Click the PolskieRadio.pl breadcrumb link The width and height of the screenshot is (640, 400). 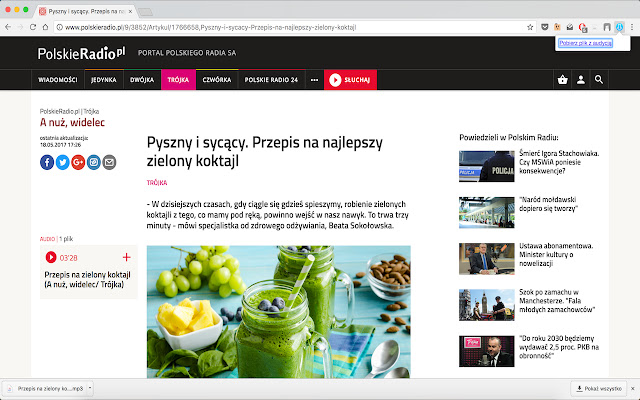click(59, 111)
